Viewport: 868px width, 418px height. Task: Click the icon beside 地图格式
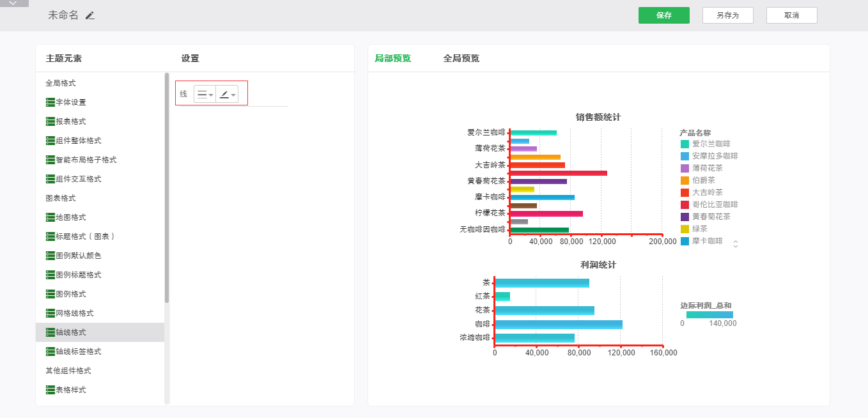(50, 217)
